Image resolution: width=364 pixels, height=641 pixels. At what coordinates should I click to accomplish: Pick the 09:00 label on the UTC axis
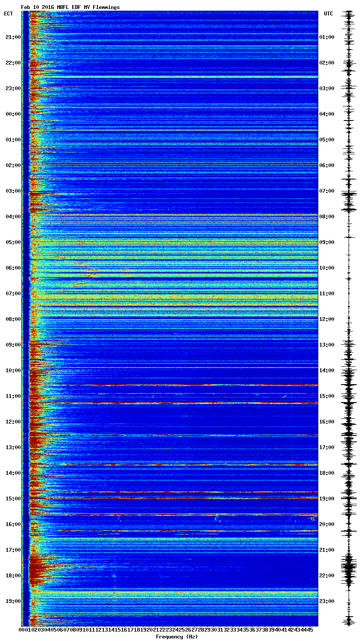327,242
